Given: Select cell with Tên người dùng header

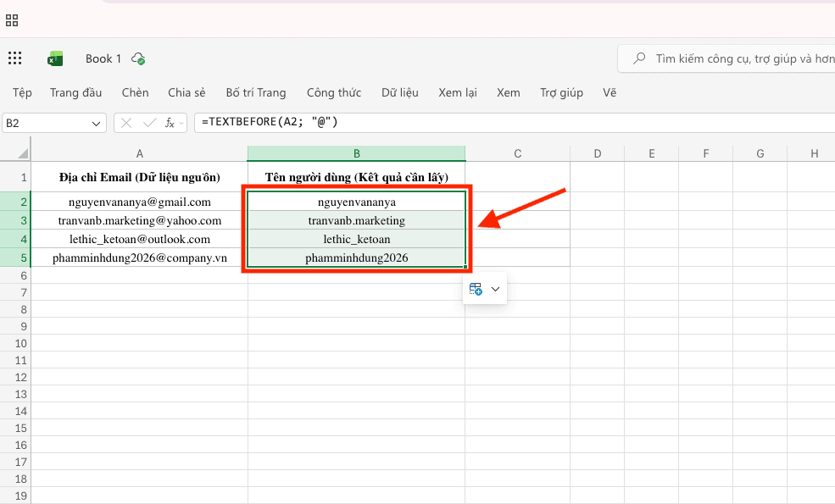Looking at the screenshot, I should pos(356,177).
